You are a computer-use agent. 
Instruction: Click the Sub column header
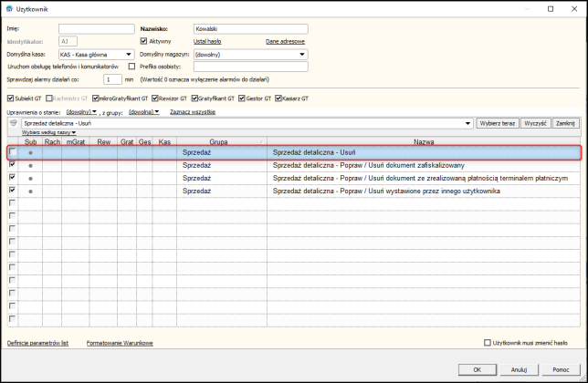click(x=30, y=141)
